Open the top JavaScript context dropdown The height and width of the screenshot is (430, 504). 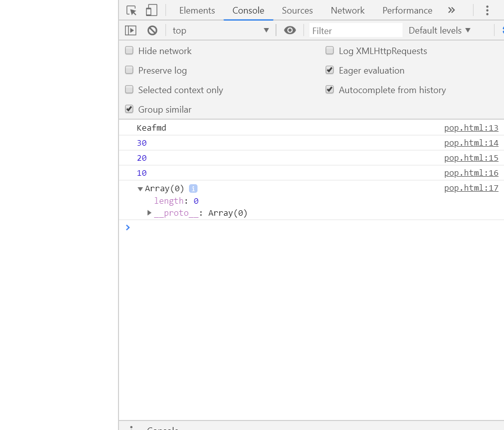tap(220, 31)
